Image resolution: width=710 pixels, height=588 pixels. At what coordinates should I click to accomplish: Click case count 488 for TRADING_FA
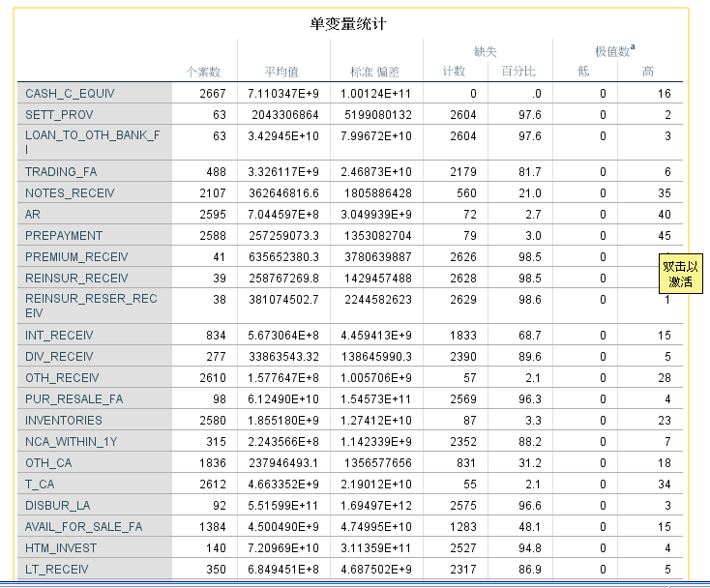click(216, 171)
